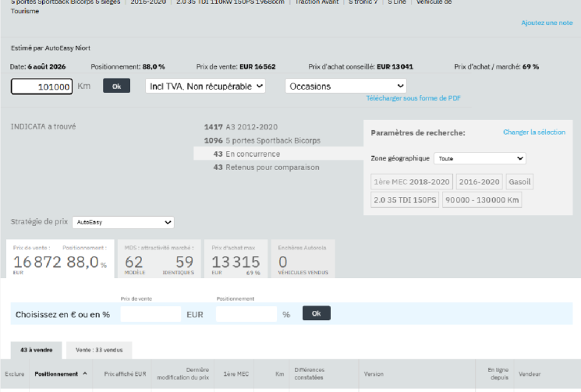Open the Stratégie de prix AutoEasy dropdown

pyautogui.click(x=123, y=222)
